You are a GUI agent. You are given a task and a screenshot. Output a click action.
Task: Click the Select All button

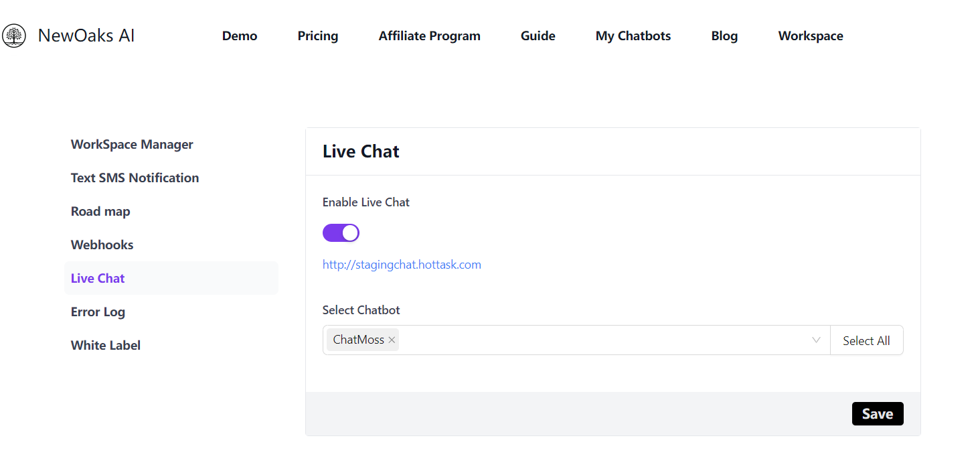coord(866,340)
